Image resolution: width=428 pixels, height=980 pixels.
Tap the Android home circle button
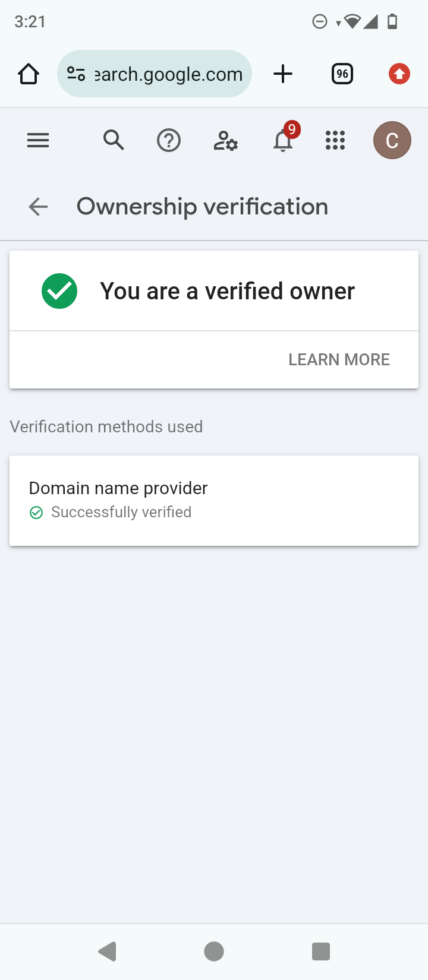(x=214, y=951)
